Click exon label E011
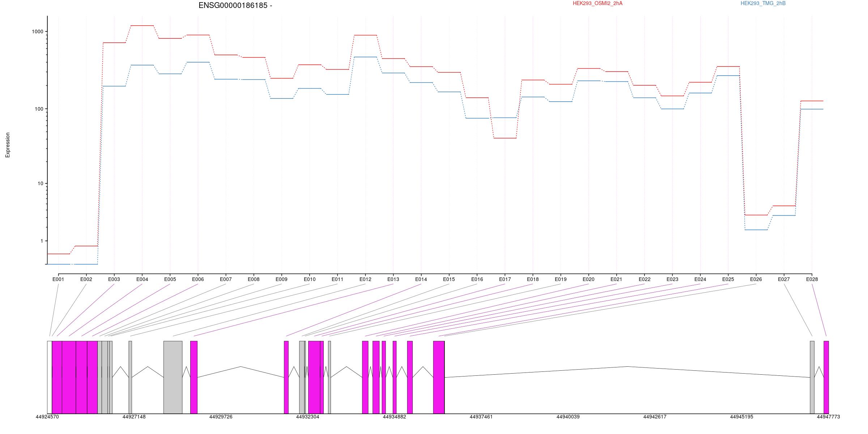 click(x=337, y=279)
